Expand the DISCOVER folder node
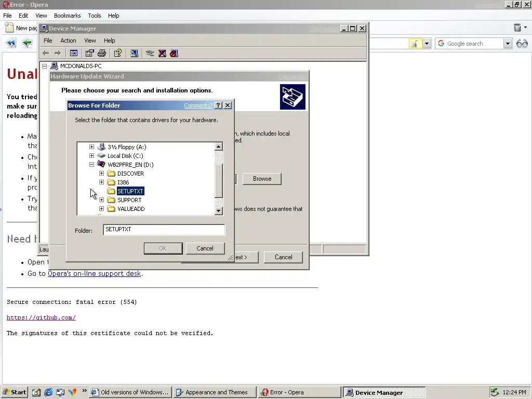 pos(101,174)
